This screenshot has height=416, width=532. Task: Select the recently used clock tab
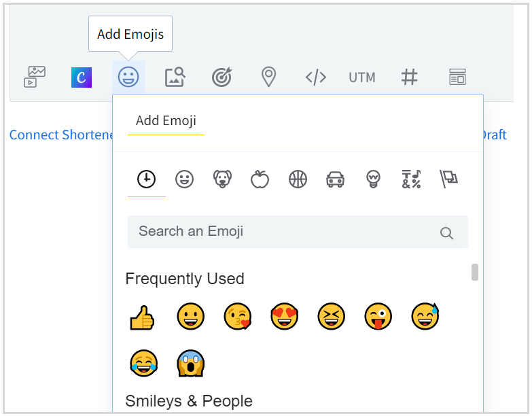point(146,179)
